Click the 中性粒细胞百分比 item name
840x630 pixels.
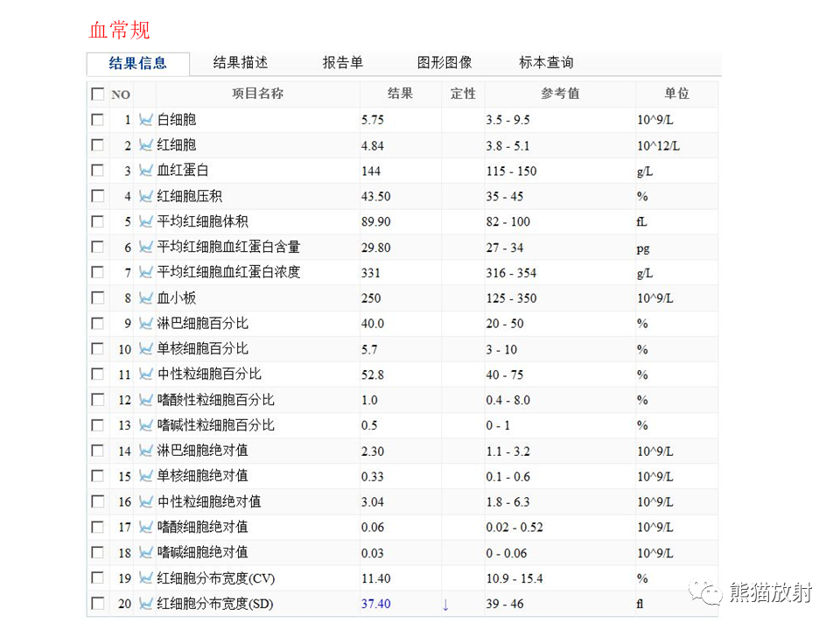click(x=209, y=374)
